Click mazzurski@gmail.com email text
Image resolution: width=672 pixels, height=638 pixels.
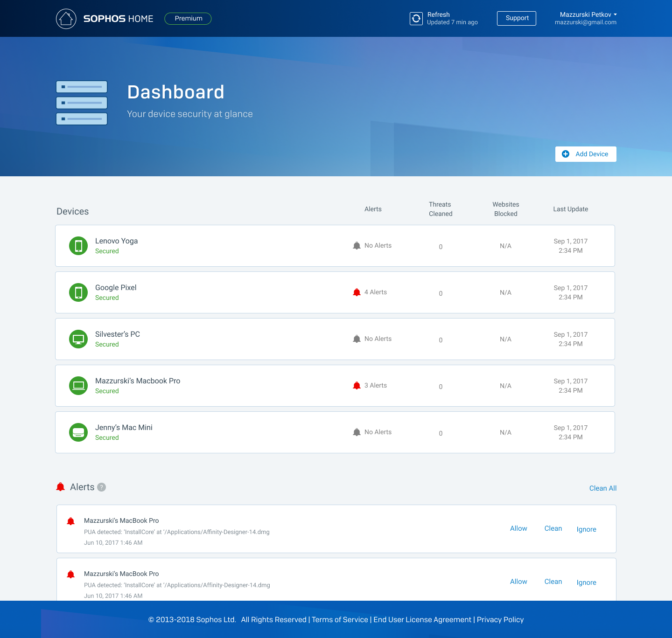[586, 22]
